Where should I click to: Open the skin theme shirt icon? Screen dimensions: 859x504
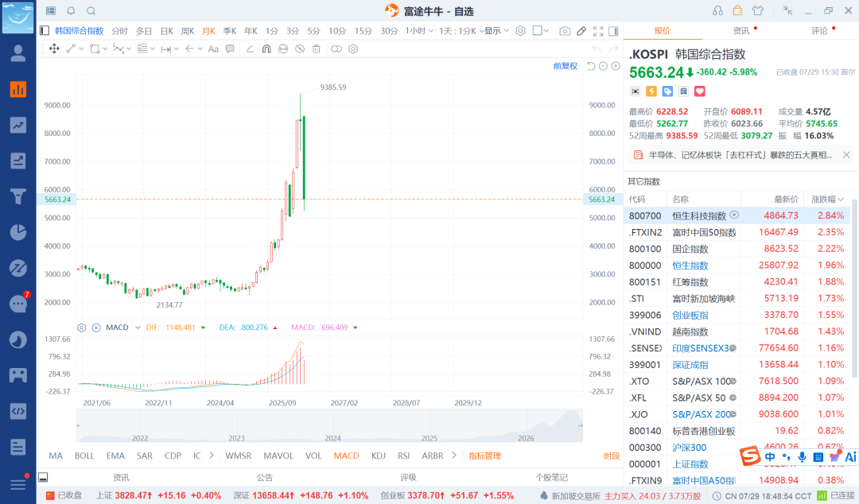758,10
